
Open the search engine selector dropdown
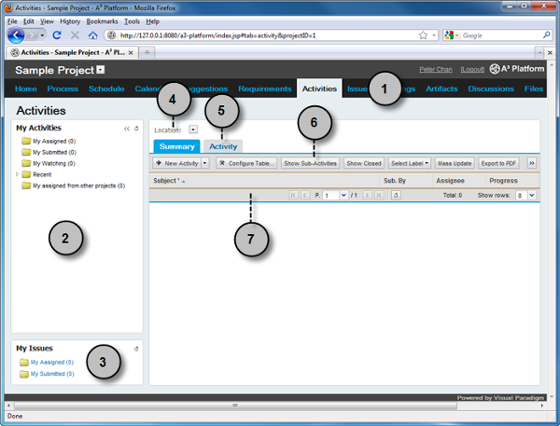tap(452, 35)
